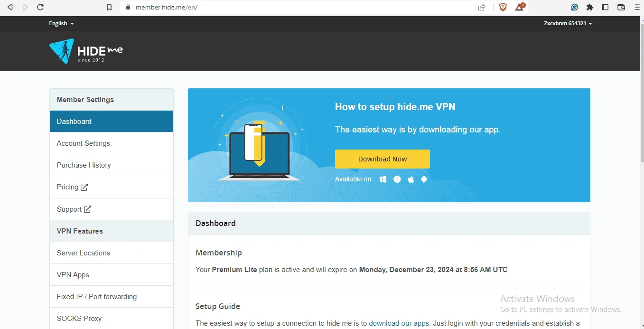644x329 pixels.
Task: Click the padlock site security icon
Action: pyautogui.click(x=128, y=7)
